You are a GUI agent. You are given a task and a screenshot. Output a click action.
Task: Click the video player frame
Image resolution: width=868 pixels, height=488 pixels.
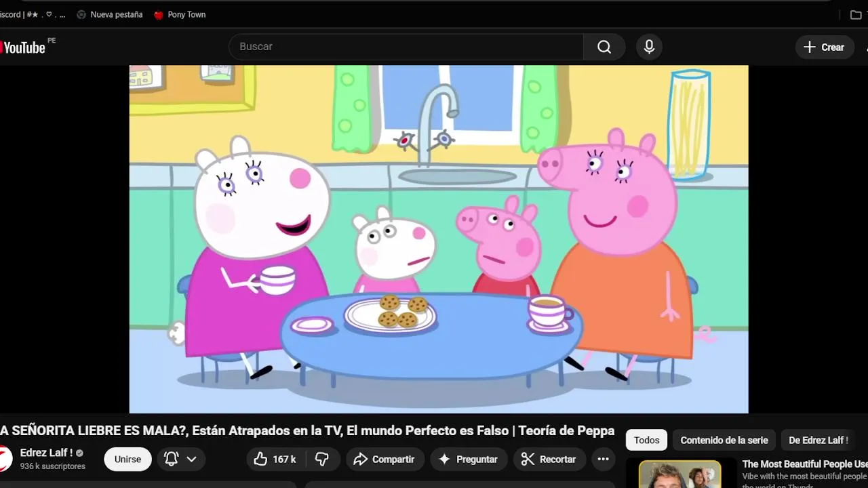pyautogui.click(x=439, y=239)
